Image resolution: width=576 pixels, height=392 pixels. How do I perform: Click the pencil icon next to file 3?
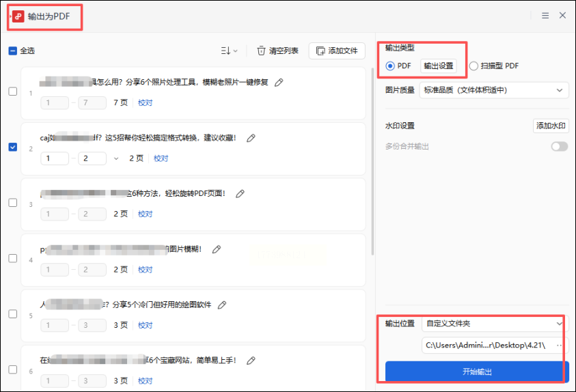click(240, 194)
